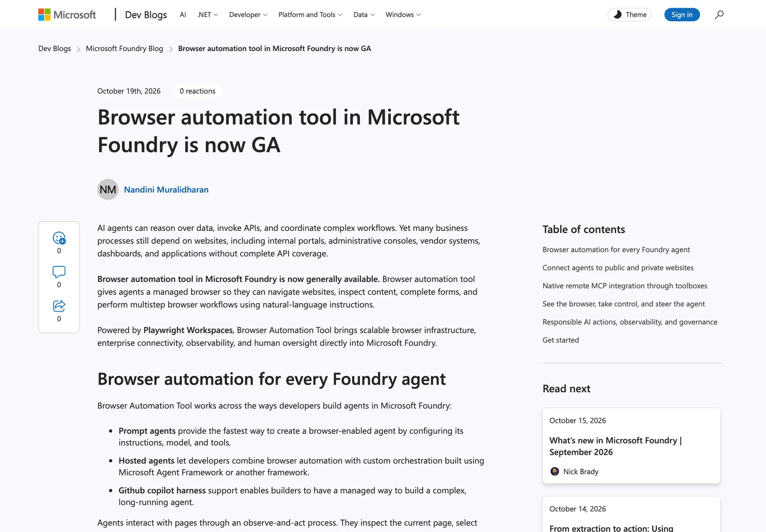Open From extraction to action article card

631,514
